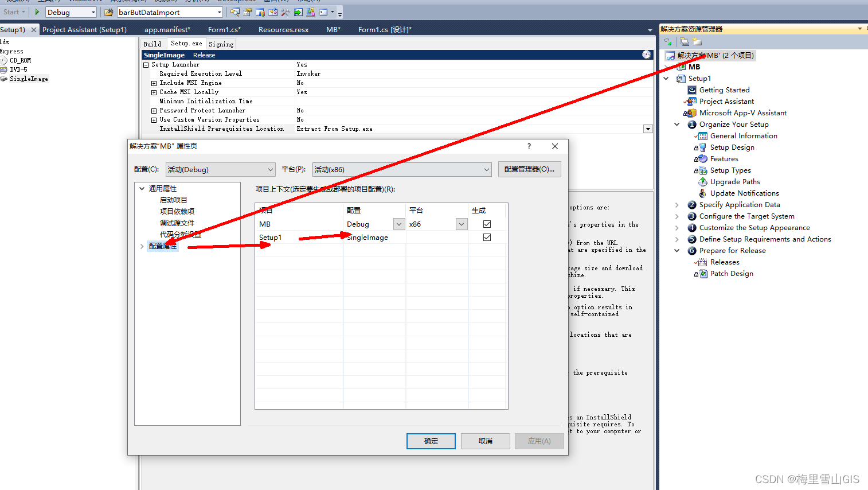Toggle the build checkbox for Setup1 row
This screenshot has height=490, width=868.
tap(487, 237)
